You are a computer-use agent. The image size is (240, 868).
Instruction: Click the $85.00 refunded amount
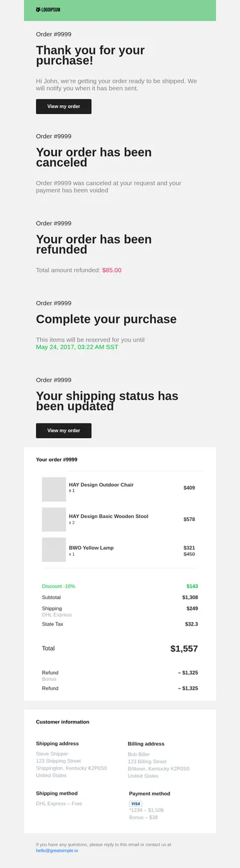(x=112, y=270)
